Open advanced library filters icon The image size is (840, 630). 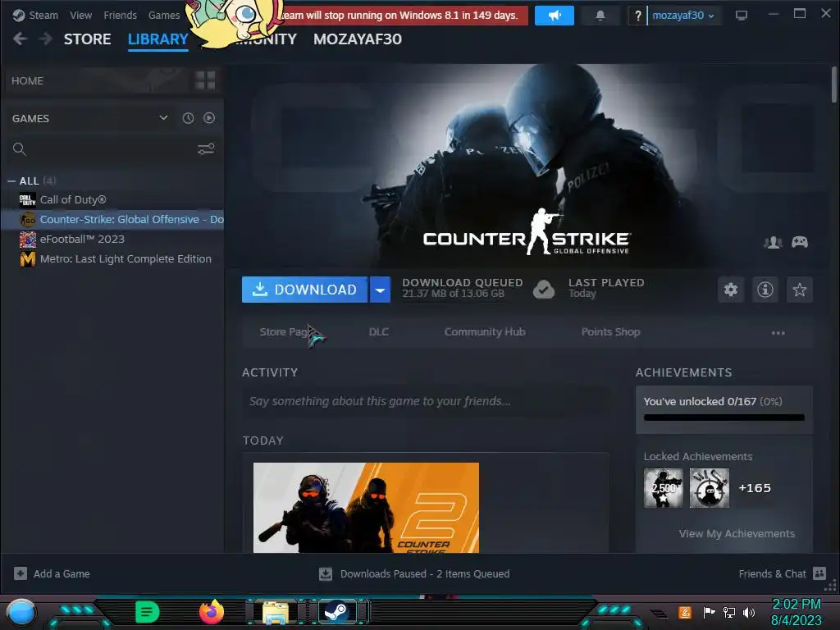tap(206, 148)
